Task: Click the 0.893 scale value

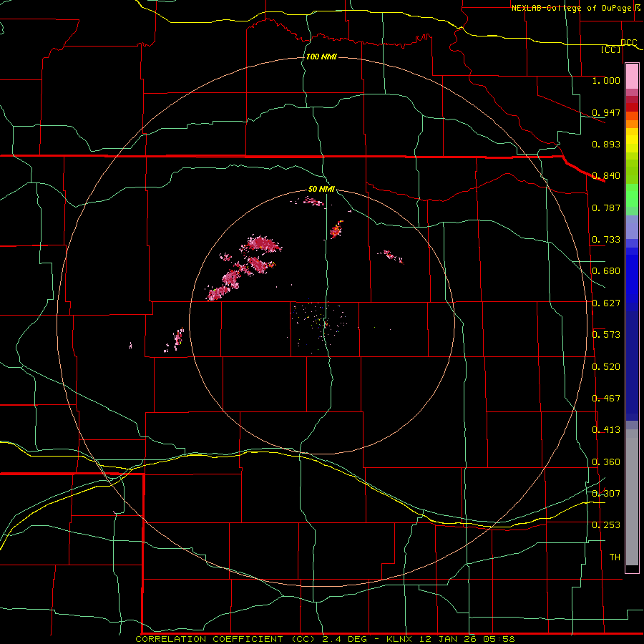Action: 606,144
